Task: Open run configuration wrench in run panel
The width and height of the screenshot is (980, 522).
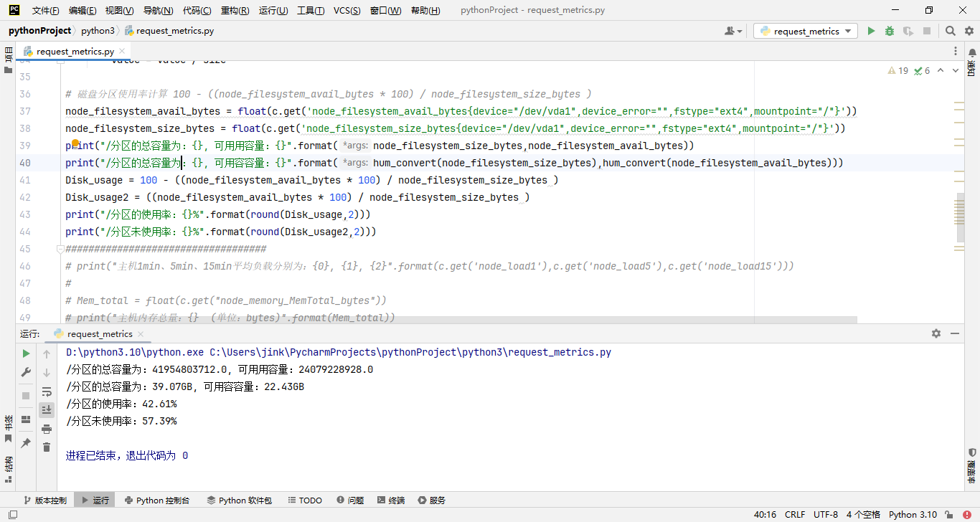Action: [x=26, y=372]
